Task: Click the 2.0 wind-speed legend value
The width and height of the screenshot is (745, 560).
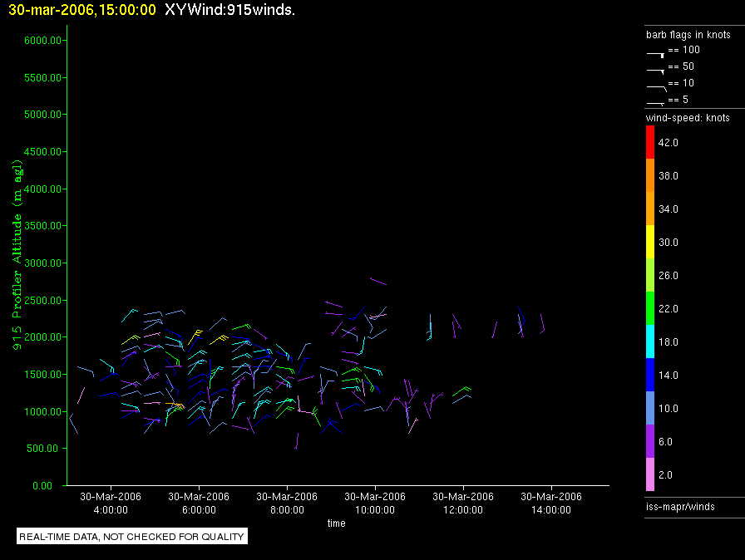Action: (665, 474)
